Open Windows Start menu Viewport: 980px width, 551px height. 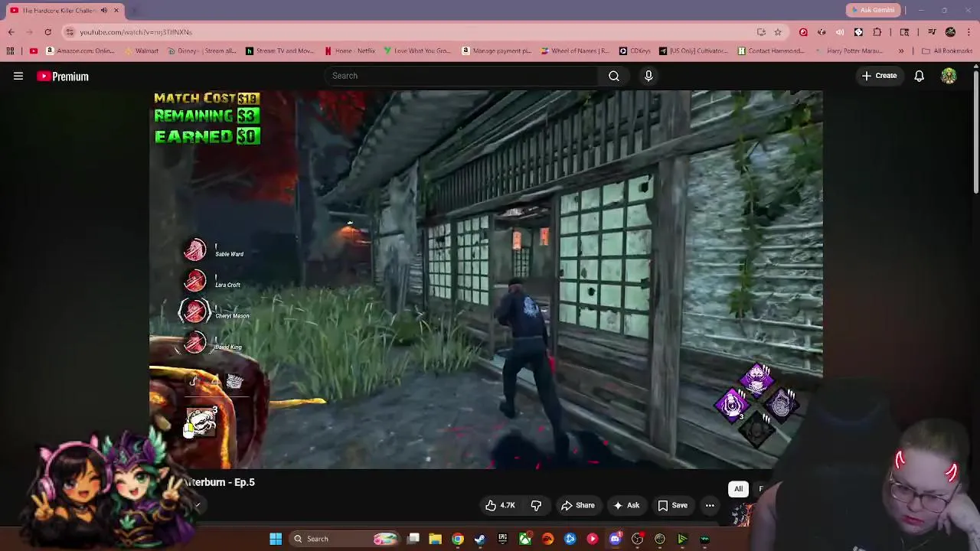[276, 539]
